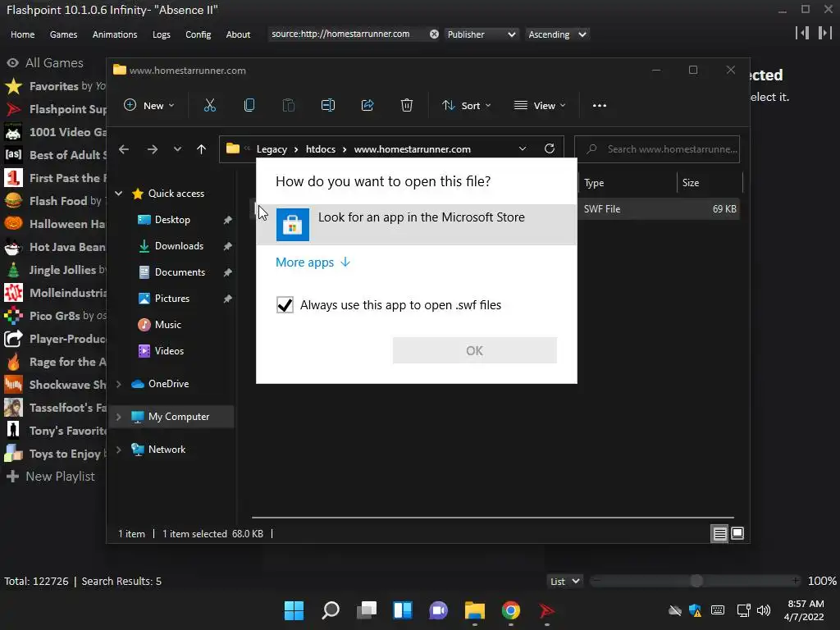
Task: Click the Flashpoint search input field
Action: coord(348,34)
